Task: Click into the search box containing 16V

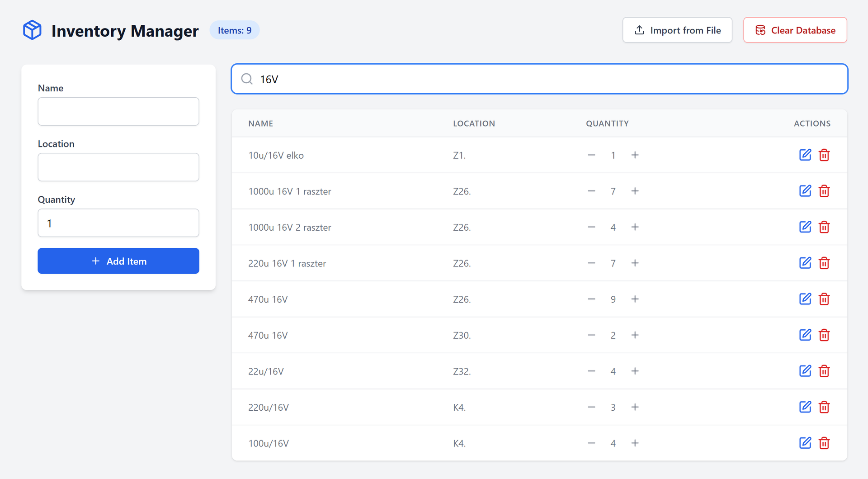Action: pos(539,79)
